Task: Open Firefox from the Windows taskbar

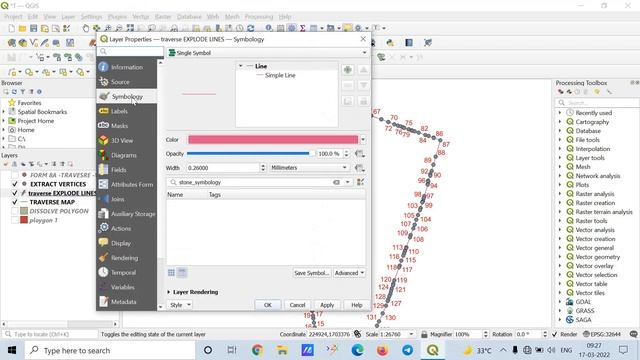Action: point(382,350)
